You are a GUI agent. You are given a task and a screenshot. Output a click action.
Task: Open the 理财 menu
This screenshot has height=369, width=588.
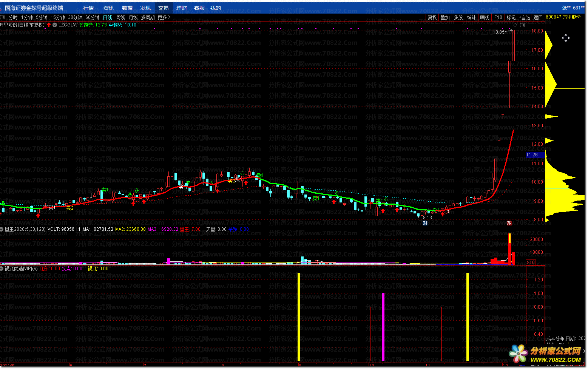click(x=182, y=8)
